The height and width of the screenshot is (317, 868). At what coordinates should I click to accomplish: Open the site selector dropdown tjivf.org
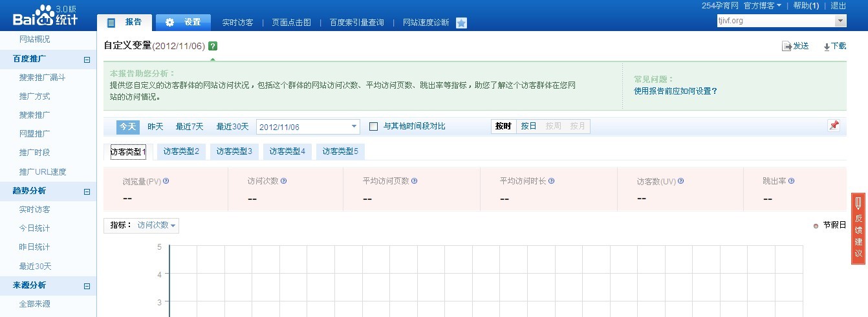841,21
